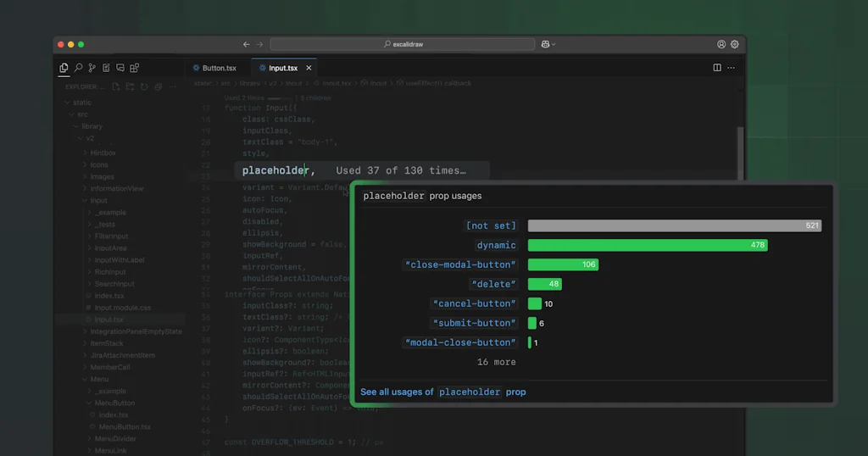
Task: Open the Extensions view icon
Action: 135,68
